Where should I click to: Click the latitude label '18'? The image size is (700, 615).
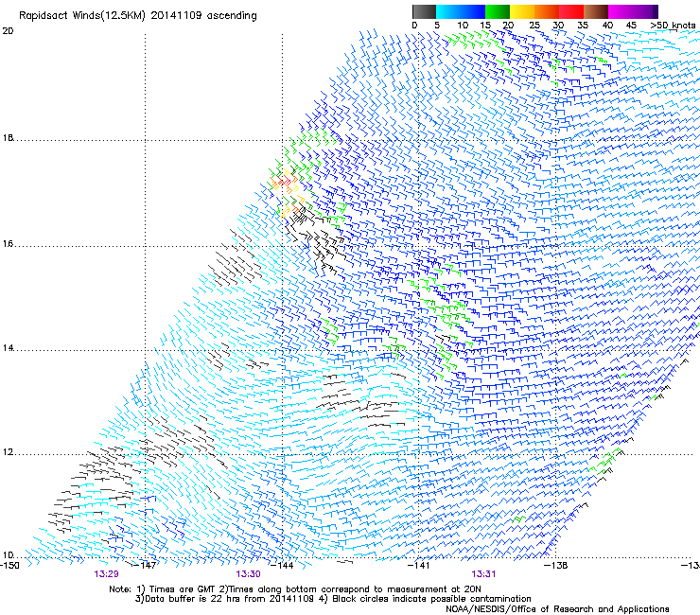(x=8, y=137)
